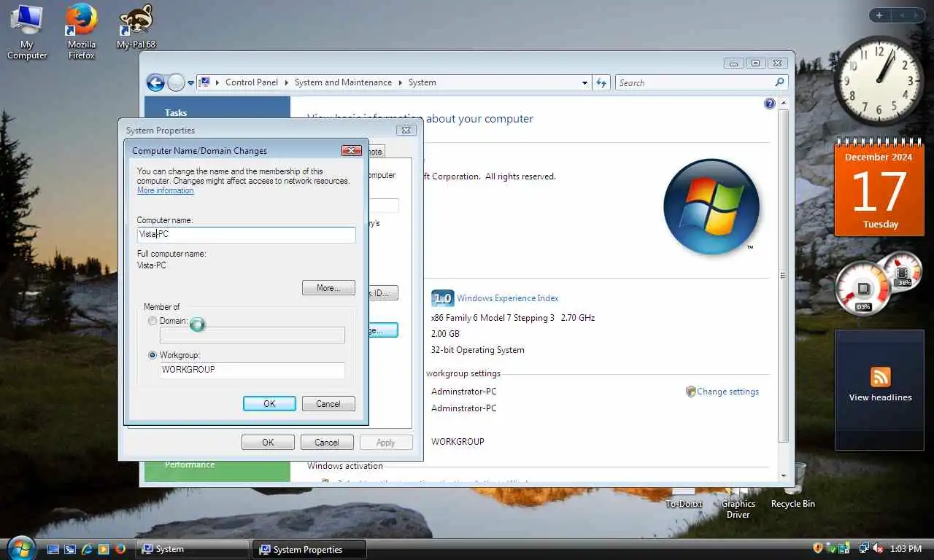Click the magnifier icon in the Search box
This screenshot has height=560, width=934.
779,82
